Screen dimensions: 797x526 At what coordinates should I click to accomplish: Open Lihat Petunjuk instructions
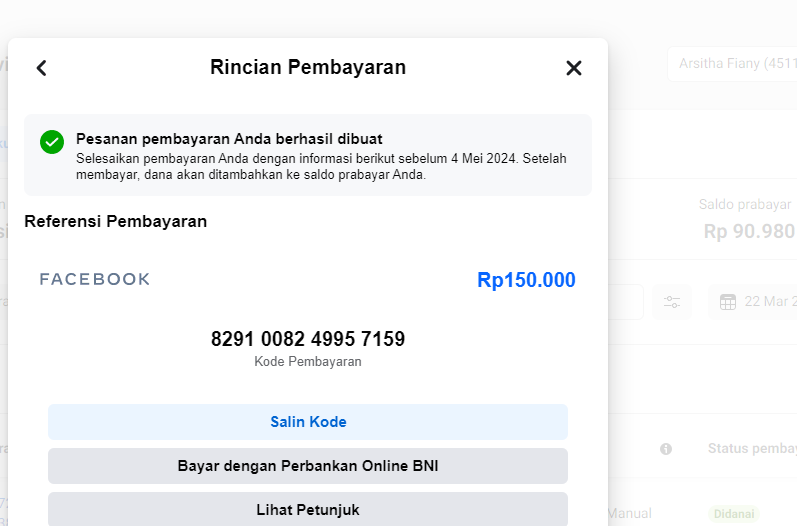click(308, 509)
